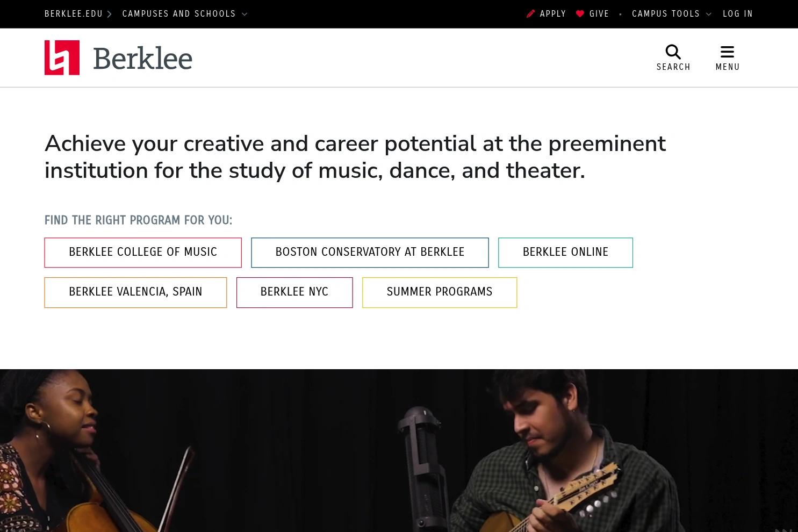Click the red Berklee logo emblem
The image size is (798, 532).
[x=62, y=57]
